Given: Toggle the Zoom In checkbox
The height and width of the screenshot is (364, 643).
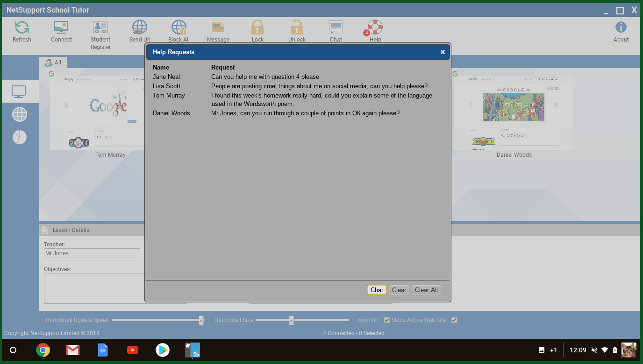Looking at the screenshot, I should (x=387, y=320).
